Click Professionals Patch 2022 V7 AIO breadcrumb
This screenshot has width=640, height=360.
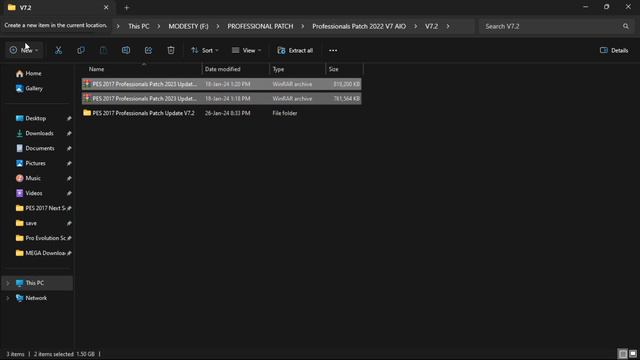tap(359, 26)
